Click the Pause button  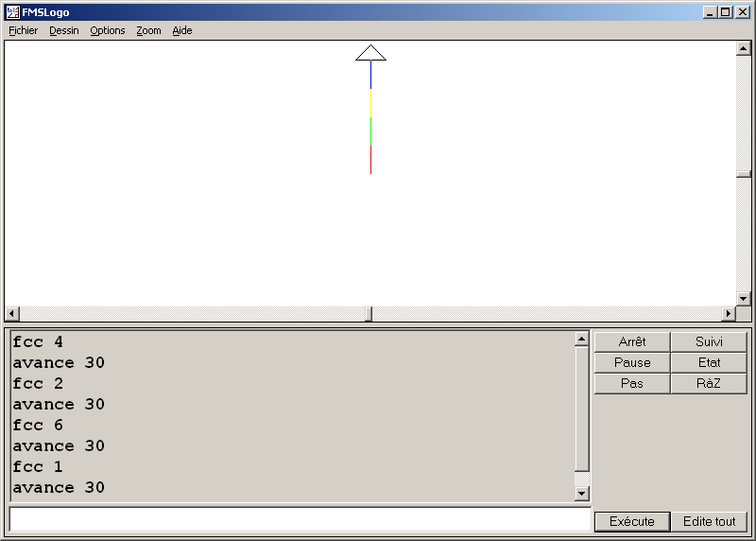(632, 362)
